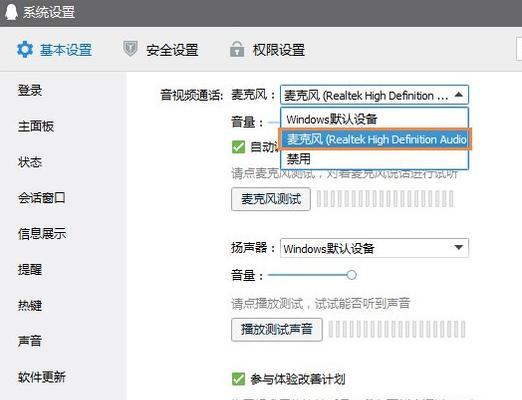
Task: Collapse the 麦克风 dropdown via its arrow
Action: pos(459,95)
